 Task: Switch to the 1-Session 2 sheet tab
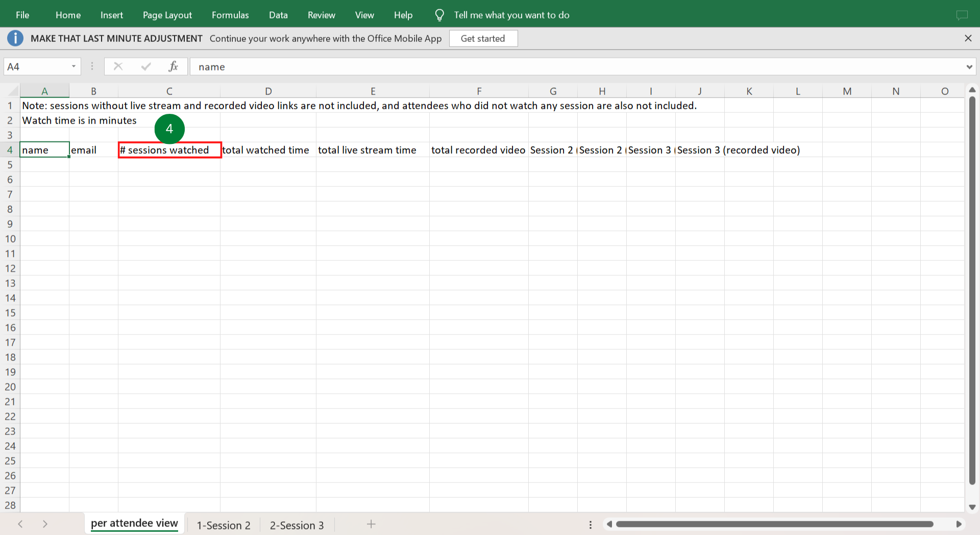click(x=224, y=525)
